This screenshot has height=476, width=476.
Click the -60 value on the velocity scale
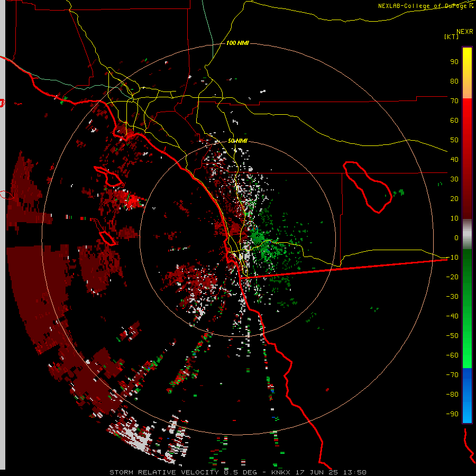[452, 355]
